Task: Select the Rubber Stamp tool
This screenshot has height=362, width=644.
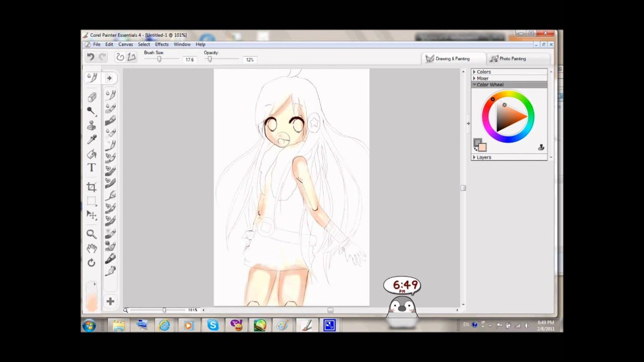Action: (92, 125)
